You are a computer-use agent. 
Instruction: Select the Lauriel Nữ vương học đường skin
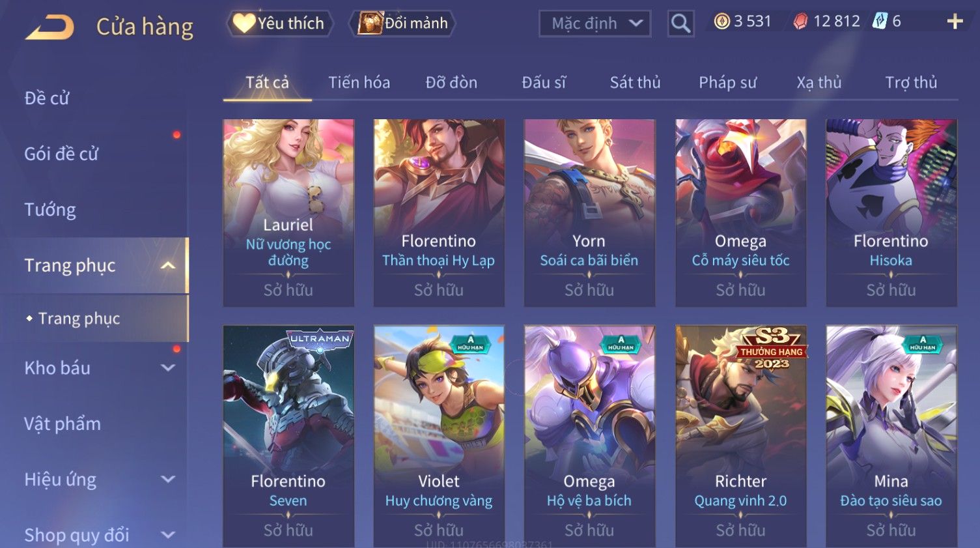(288, 212)
